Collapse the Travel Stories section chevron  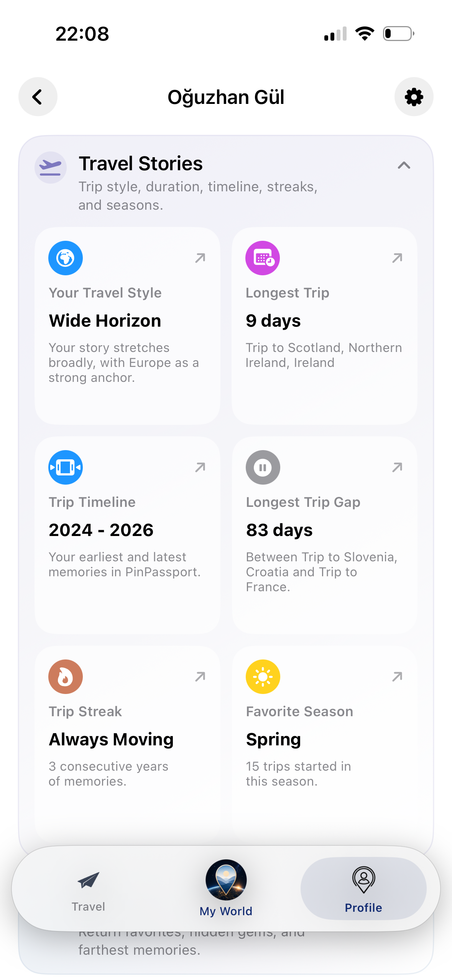click(x=404, y=165)
